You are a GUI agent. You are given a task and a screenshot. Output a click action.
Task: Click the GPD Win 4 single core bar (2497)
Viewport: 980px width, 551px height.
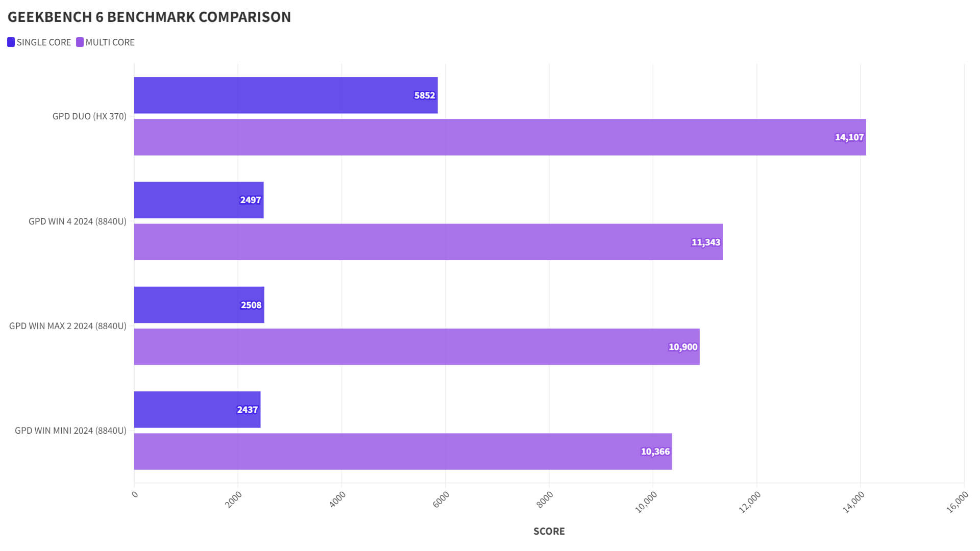point(199,200)
